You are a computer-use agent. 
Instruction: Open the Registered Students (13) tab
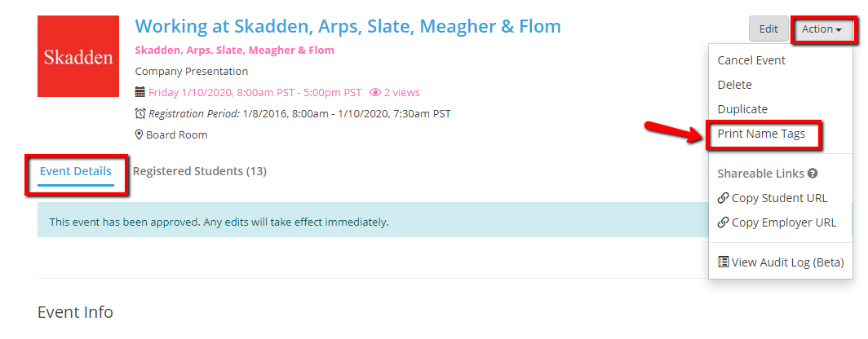click(x=200, y=171)
